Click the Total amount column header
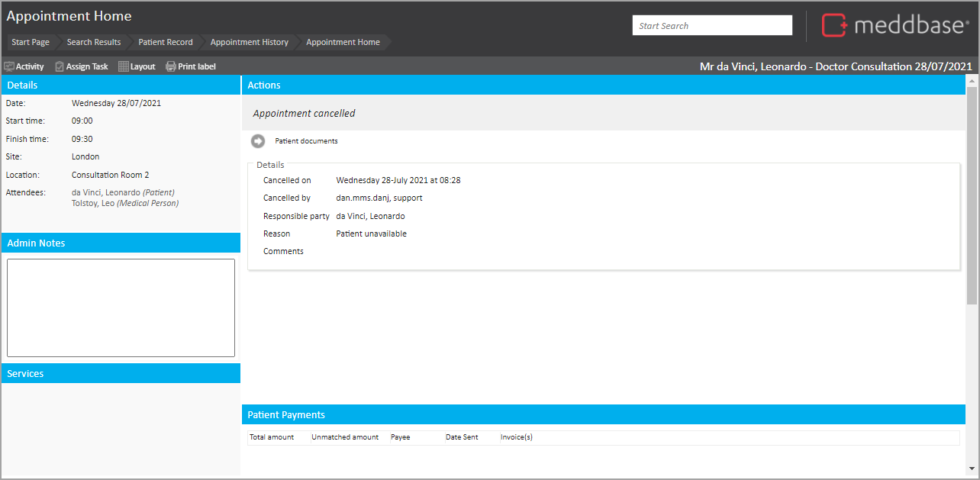This screenshot has width=980, height=480. pyautogui.click(x=272, y=437)
